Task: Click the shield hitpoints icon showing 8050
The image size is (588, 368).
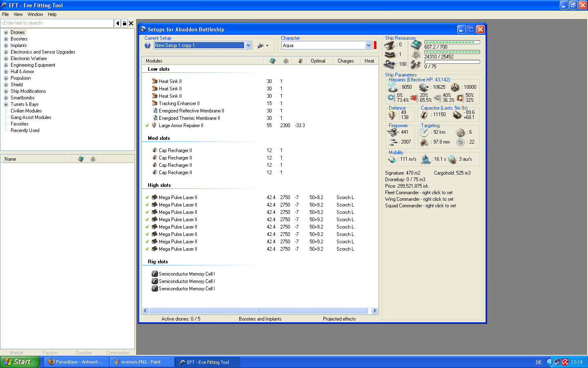Action: 393,87
